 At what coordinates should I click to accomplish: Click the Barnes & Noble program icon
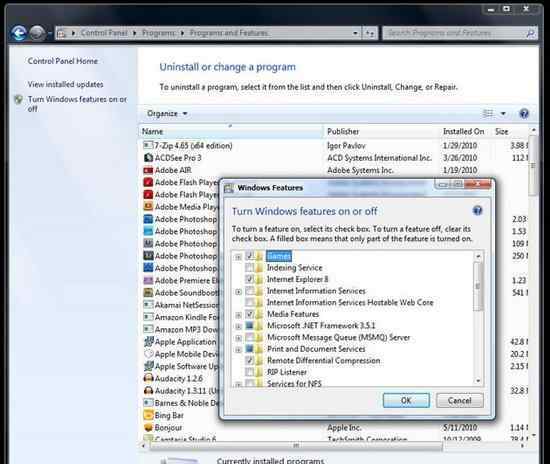[x=148, y=403]
